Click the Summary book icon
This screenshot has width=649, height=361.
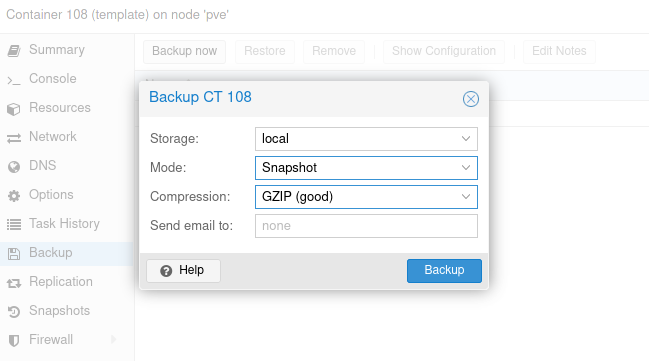(14, 51)
